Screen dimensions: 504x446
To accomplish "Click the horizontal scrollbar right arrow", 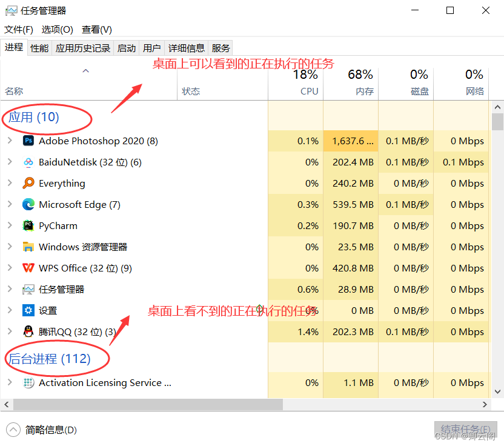I will click(x=485, y=405).
